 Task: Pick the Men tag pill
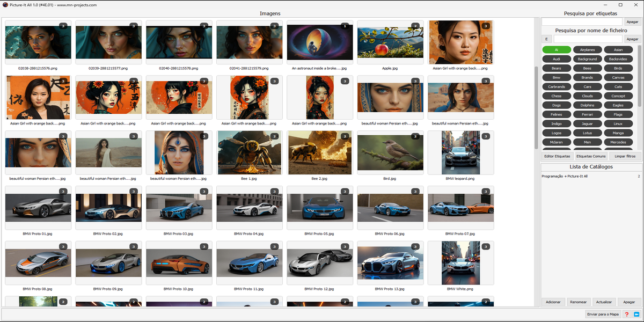[x=588, y=142]
